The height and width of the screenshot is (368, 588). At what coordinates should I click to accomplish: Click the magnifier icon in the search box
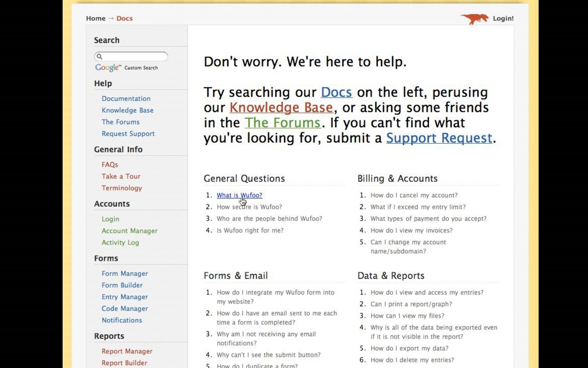(x=99, y=56)
